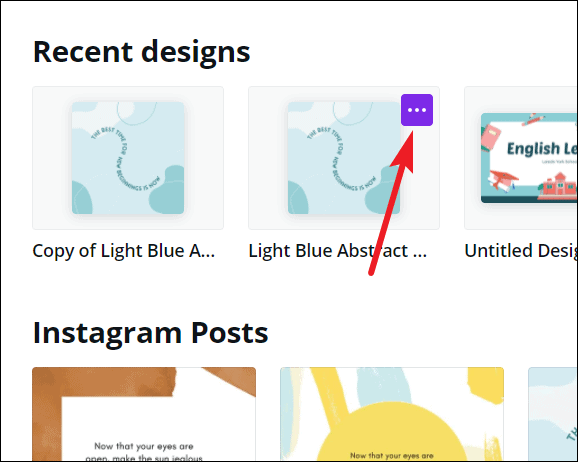
Task: Click the Instagram Posts heading
Action: 150,333
